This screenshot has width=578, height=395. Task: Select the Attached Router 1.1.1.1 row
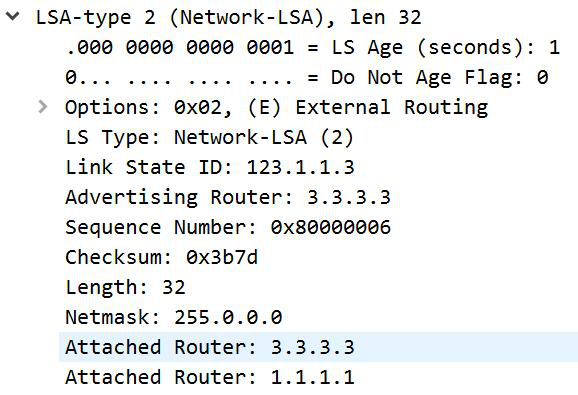210,377
